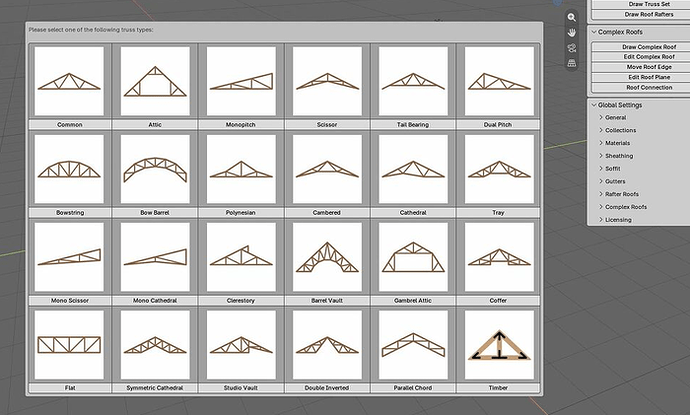Expand the Gutters settings section
Viewport: 690px width, 415px height.
(601, 181)
